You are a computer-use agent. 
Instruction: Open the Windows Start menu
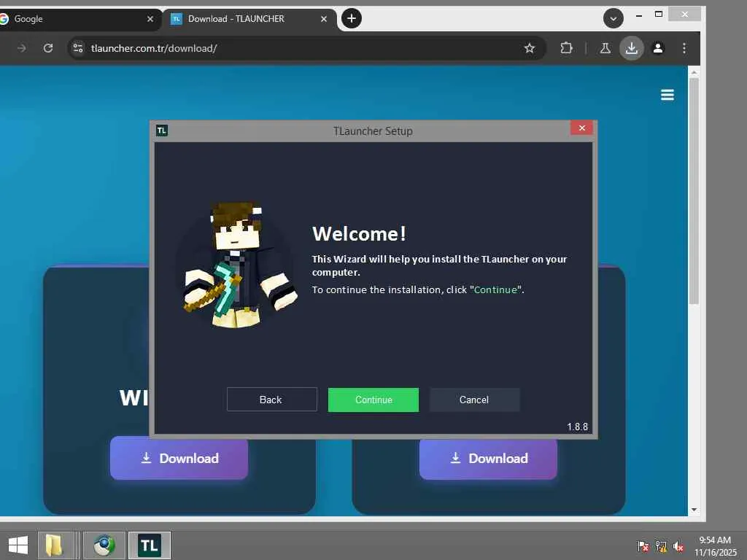pyautogui.click(x=18, y=545)
